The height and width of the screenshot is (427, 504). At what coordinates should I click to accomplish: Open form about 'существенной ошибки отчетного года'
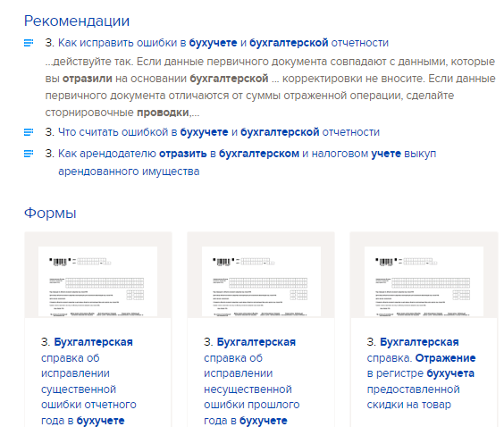pyautogui.click(x=88, y=381)
